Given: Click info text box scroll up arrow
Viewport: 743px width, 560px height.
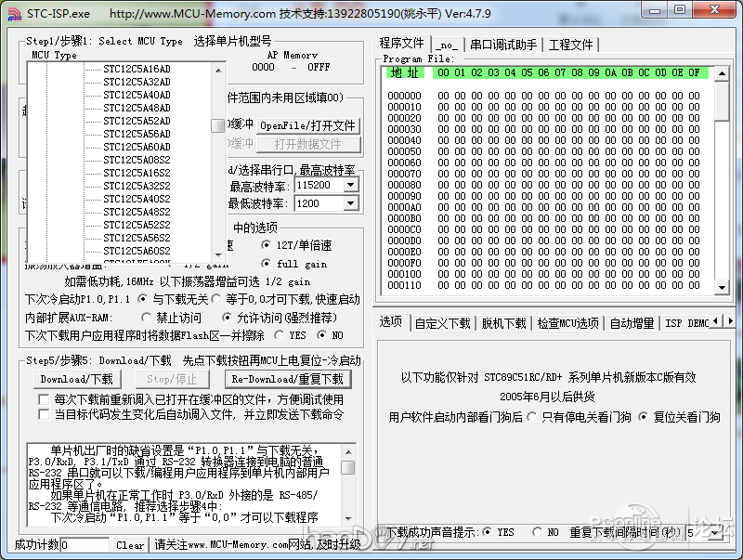Looking at the screenshot, I should tap(347, 452).
